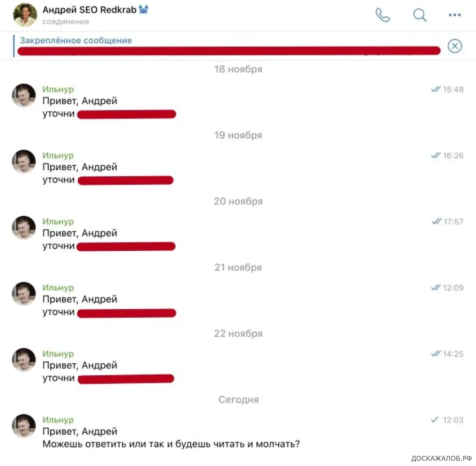This screenshot has height=466, width=476.
Task: Open search in chat using magnifier icon
Action: (420, 15)
